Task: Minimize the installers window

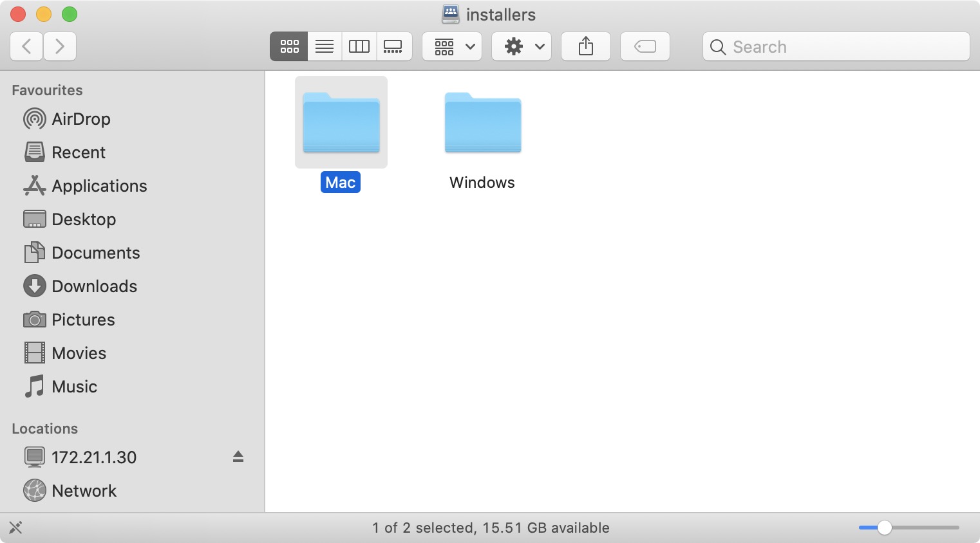Action: click(44, 14)
